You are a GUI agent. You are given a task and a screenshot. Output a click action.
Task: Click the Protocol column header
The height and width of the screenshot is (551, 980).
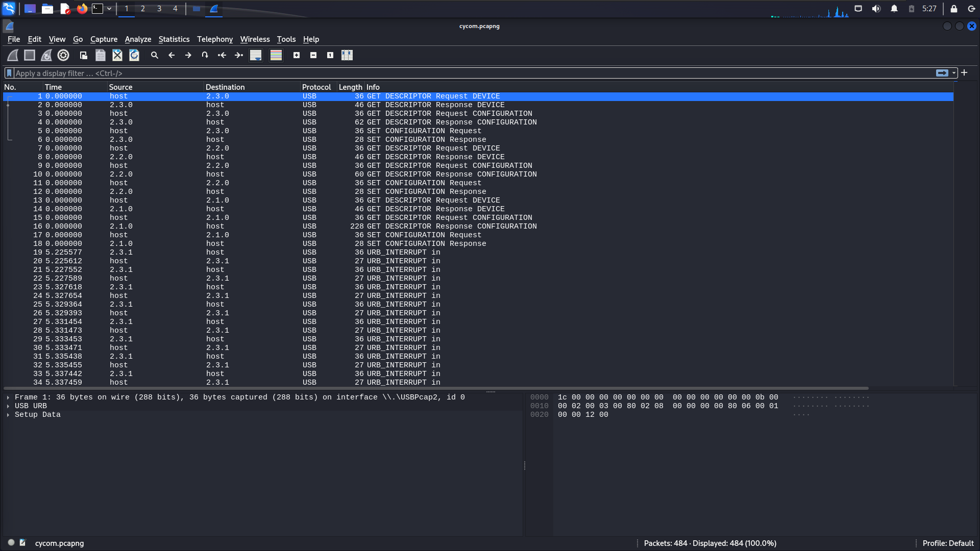(x=316, y=87)
